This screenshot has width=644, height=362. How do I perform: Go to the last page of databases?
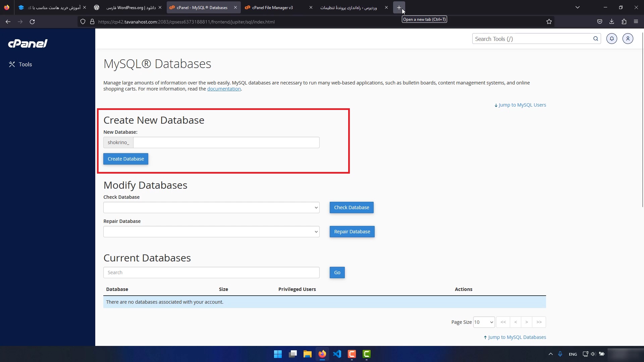539,322
